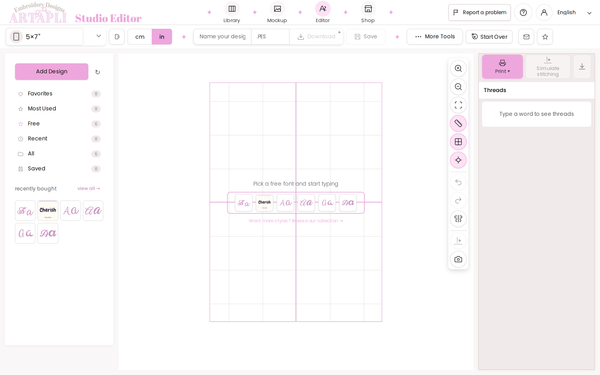Open the Mockup tab
600x375 pixels.
tap(277, 13)
